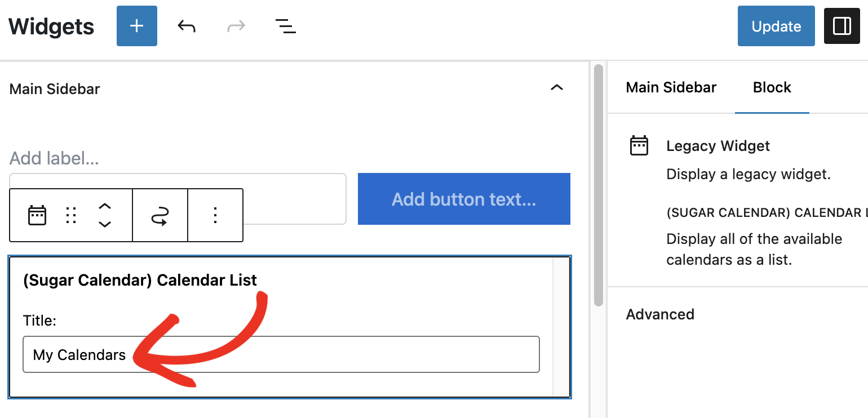868x418 pixels.
Task: Undo the last change
Action: coord(187,26)
